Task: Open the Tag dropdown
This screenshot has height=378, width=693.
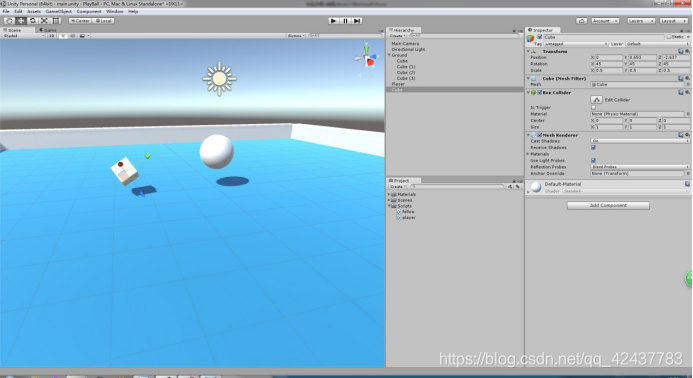Action: (576, 44)
